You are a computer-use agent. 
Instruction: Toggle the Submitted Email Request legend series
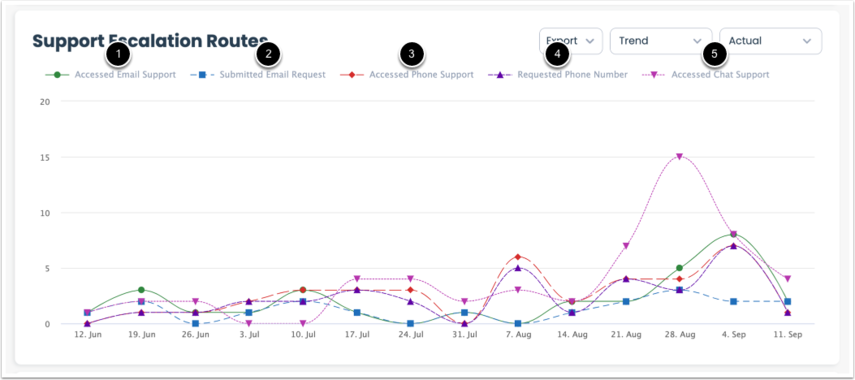pyautogui.click(x=258, y=75)
